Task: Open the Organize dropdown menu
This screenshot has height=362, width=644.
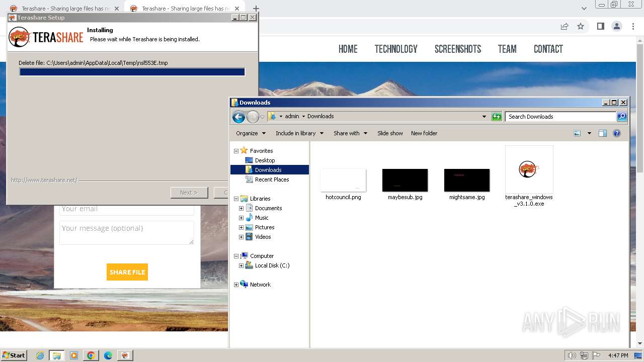Action: click(251, 133)
